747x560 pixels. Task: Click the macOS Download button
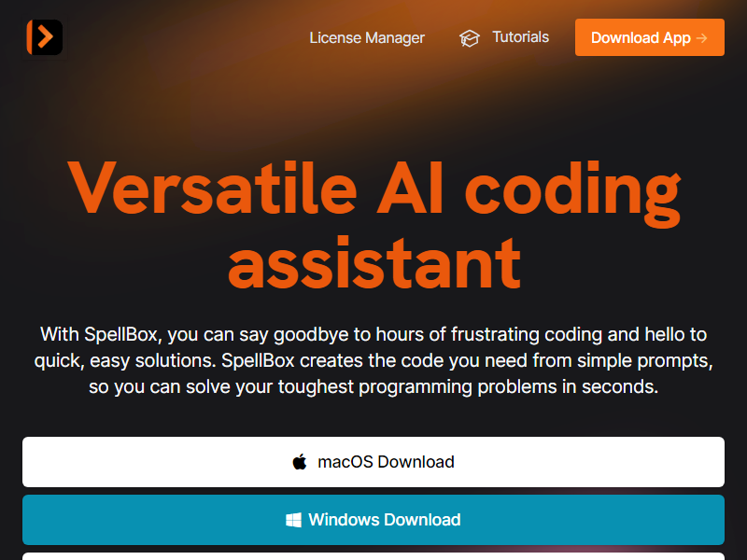coord(373,462)
